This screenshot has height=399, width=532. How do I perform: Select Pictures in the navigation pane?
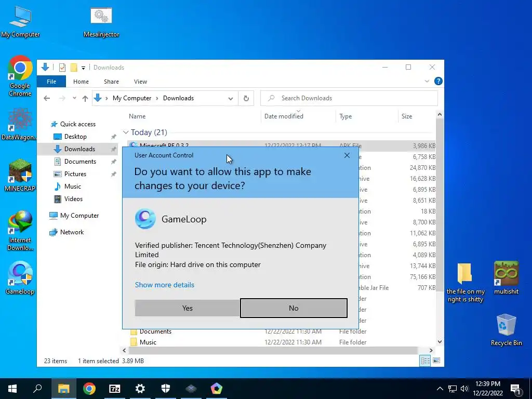[x=75, y=174]
